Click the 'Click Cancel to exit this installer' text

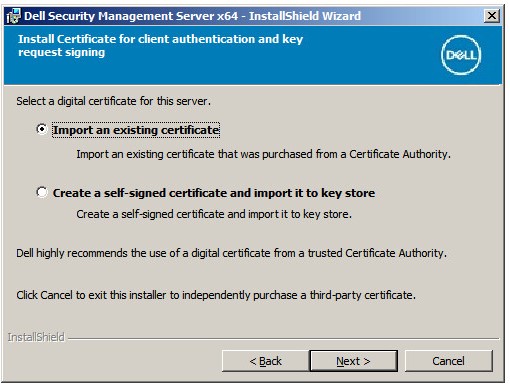tap(216, 295)
